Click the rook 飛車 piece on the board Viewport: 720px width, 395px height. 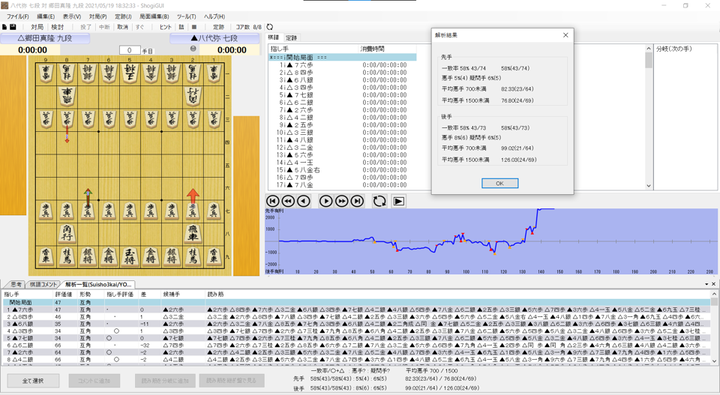tap(193, 234)
